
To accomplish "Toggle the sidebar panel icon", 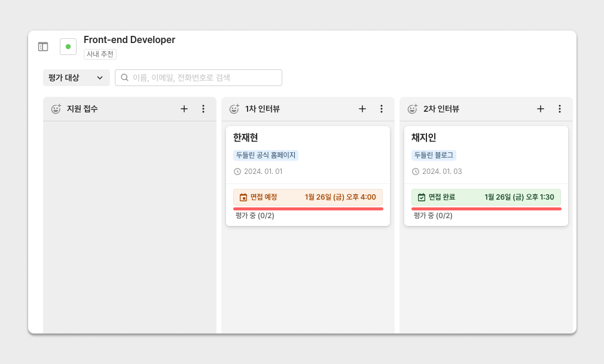I will [43, 47].
